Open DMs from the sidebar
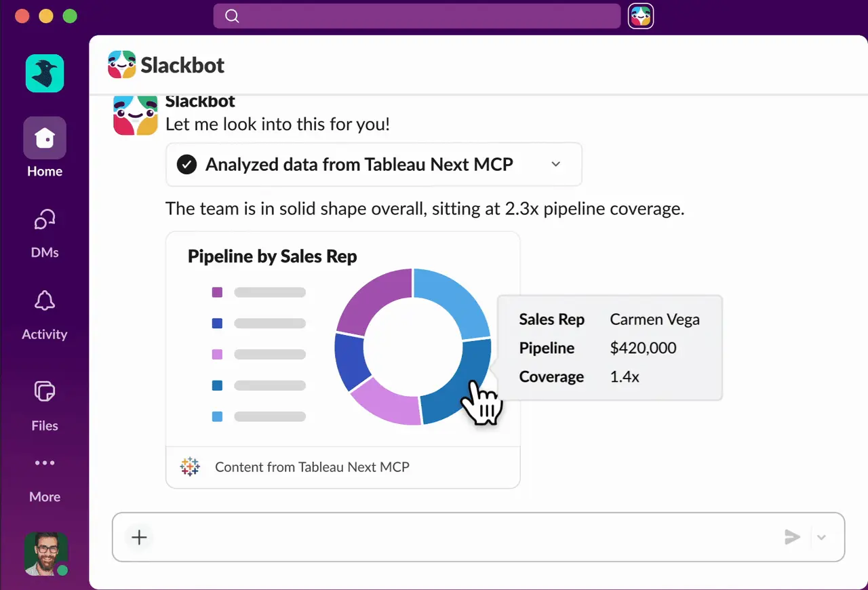Viewport: 868px width, 590px height. [x=45, y=220]
